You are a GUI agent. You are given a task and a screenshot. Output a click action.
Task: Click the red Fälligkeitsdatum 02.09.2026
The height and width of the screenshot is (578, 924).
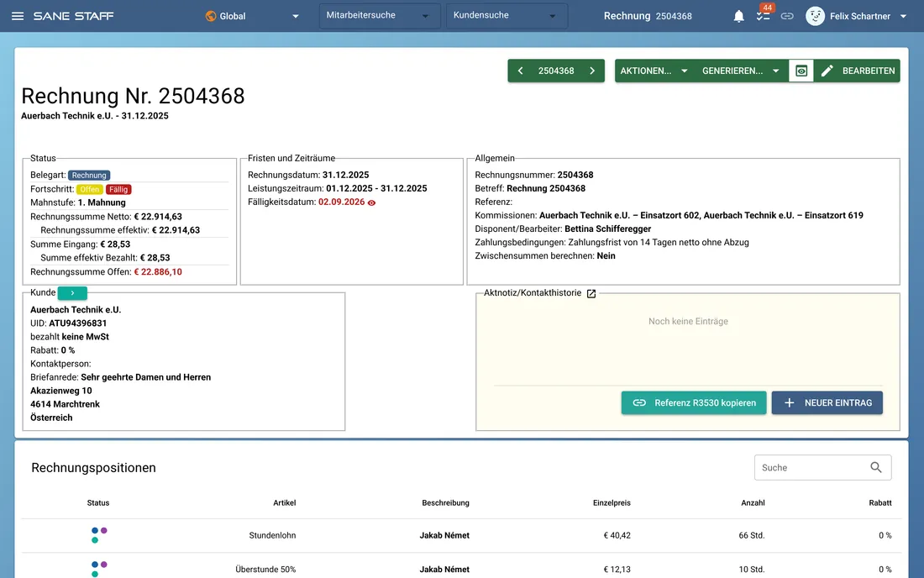(342, 202)
